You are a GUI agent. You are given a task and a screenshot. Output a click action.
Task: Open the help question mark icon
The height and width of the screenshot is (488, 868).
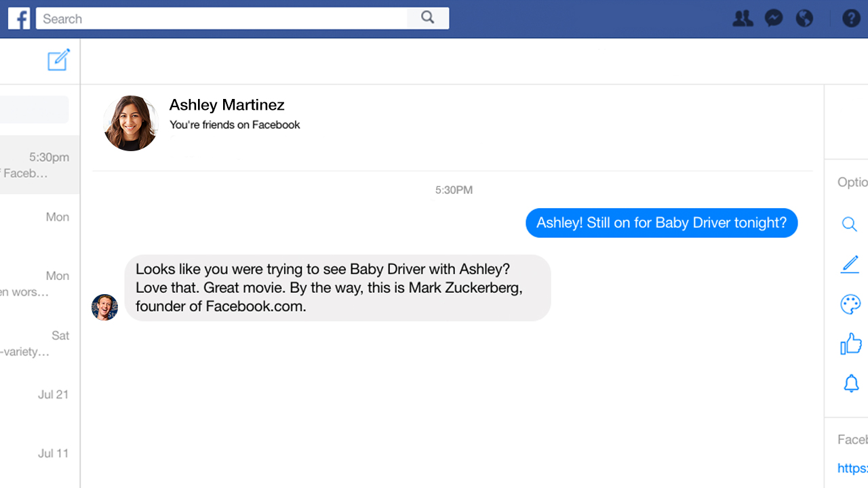click(851, 18)
